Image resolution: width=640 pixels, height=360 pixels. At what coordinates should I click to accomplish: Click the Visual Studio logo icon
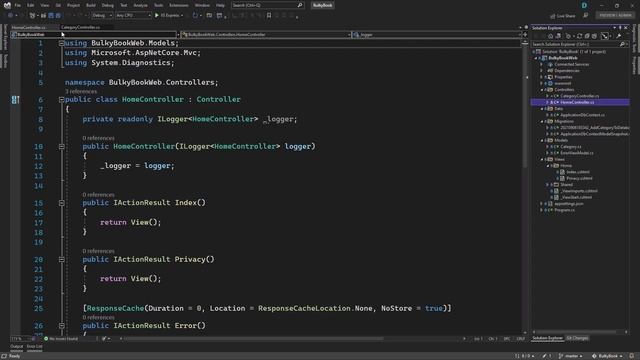pyautogui.click(x=7, y=5)
